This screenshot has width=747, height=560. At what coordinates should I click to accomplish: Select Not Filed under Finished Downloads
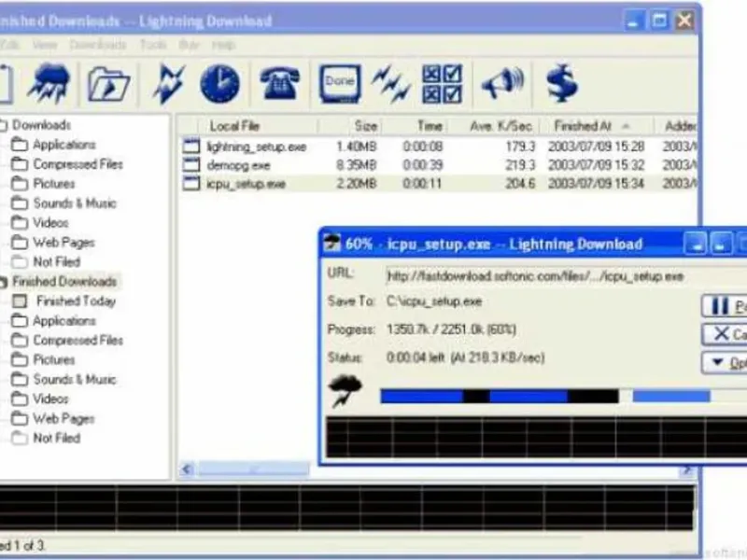click(x=56, y=438)
